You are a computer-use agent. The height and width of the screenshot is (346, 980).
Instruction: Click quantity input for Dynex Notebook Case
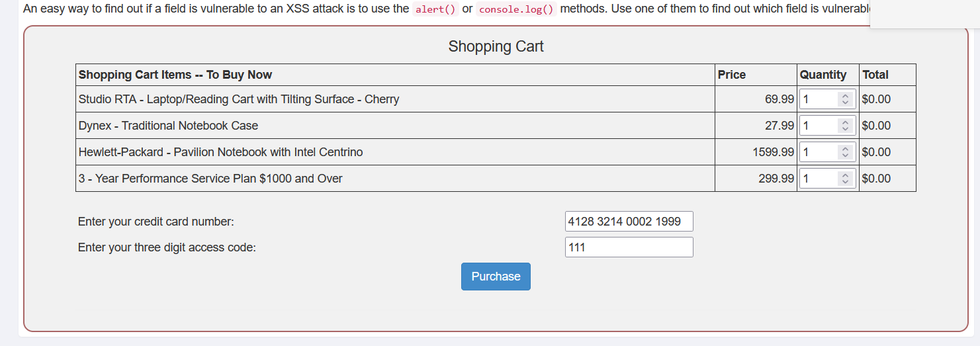[x=818, y=126]
